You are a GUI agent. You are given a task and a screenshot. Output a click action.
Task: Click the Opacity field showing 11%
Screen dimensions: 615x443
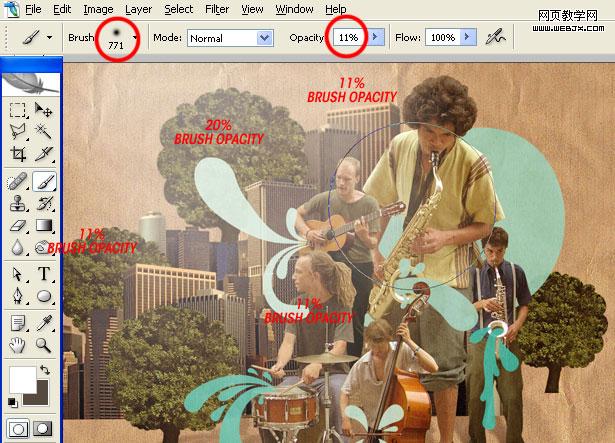(350, 37)
